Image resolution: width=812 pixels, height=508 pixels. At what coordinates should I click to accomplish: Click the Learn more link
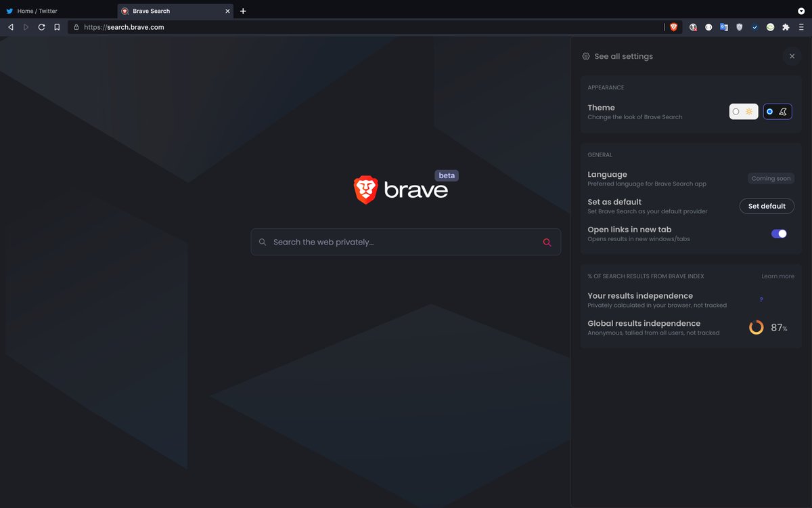[777, 276]
